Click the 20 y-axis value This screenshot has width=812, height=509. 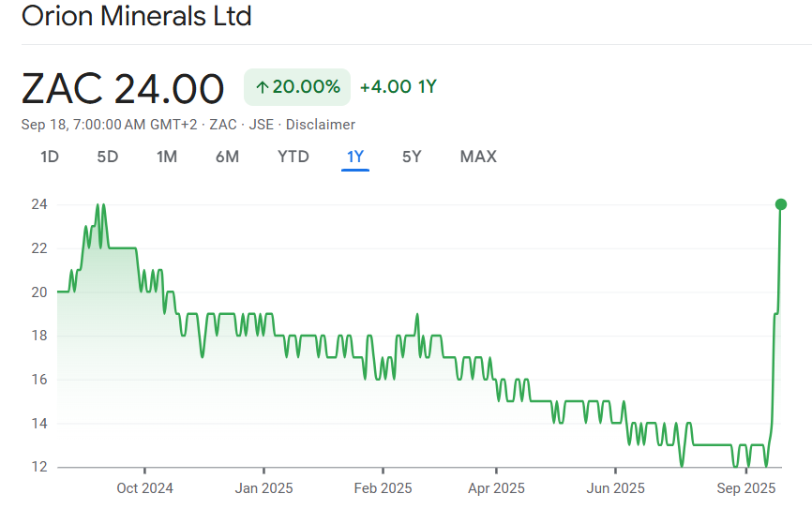click(x=39, y=292)
